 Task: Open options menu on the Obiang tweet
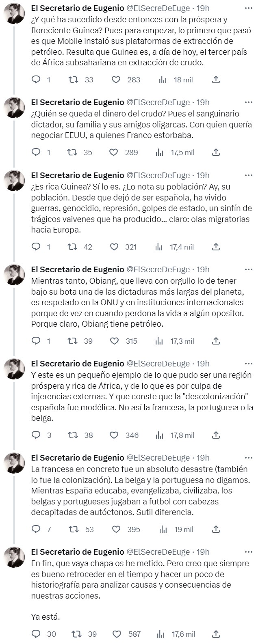click(x=248, y=269)
